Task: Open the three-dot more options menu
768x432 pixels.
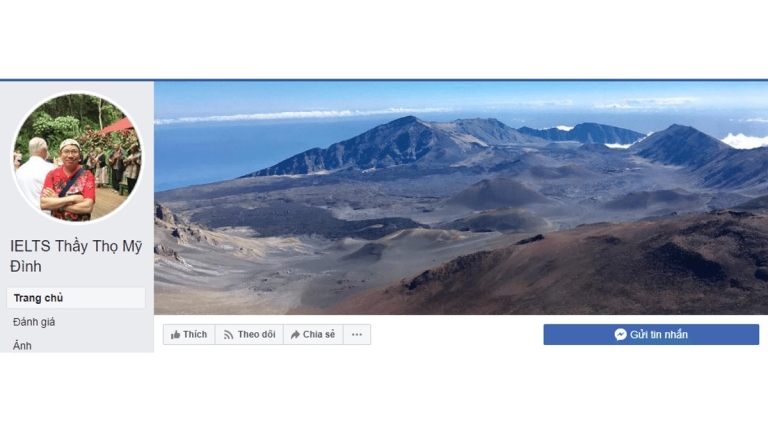Action: (357, 335)
